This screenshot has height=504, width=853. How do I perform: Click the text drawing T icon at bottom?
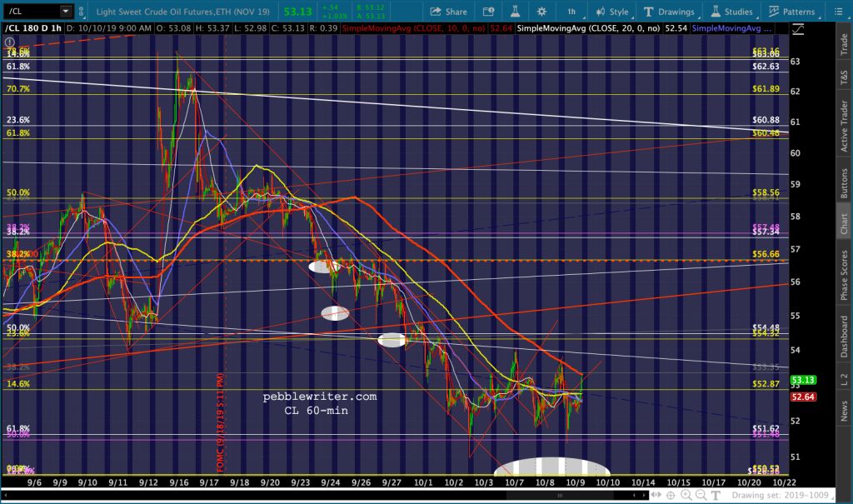pyautogui.click(x=716, y=495)
